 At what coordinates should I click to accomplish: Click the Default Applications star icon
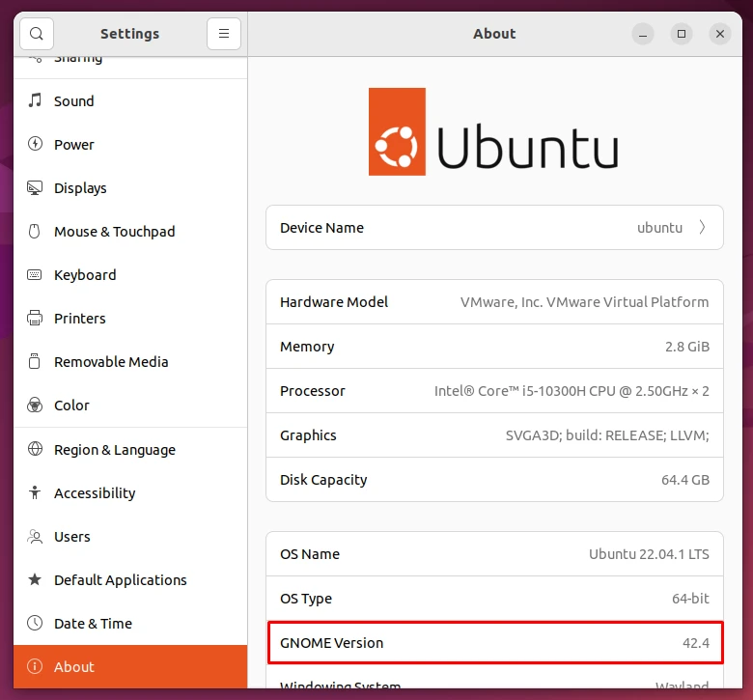coord(35,579)
